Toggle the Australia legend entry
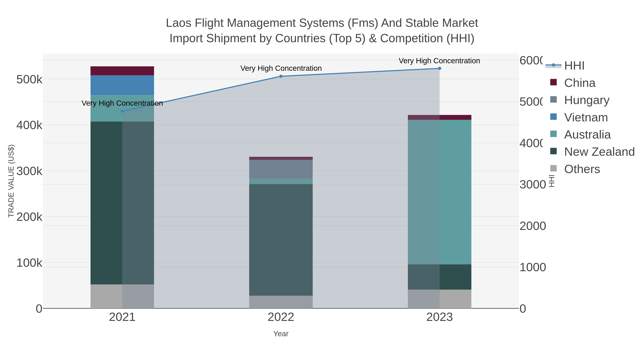 click(x=580, y=134)
